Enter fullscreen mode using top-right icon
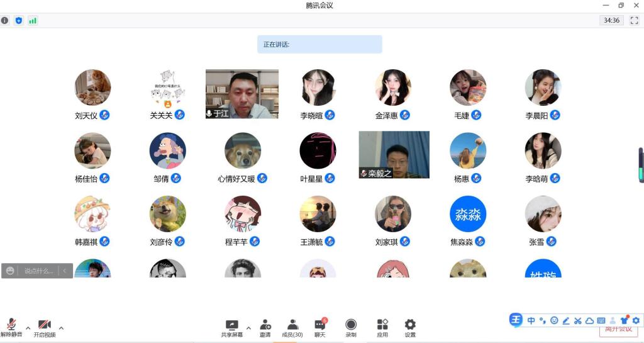Viewport: 644px width, 343px height. click(634, 20)
